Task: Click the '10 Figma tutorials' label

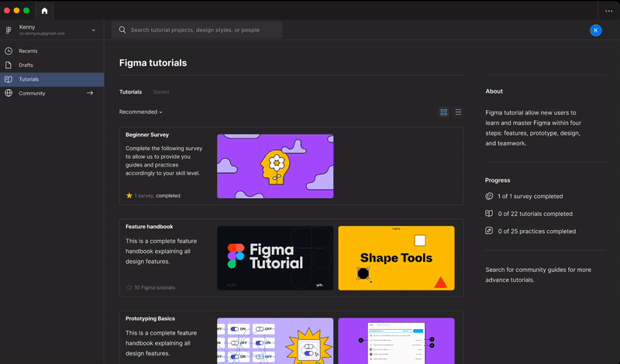Action: pos(154,288)
